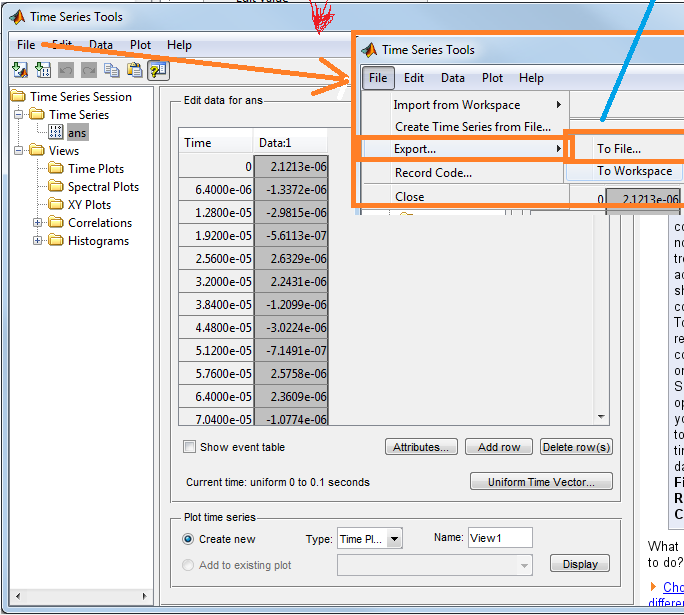Click MATLAB logo in main window title bar
The width and height of the screenshot is (684, 615).
coord(17,17)
